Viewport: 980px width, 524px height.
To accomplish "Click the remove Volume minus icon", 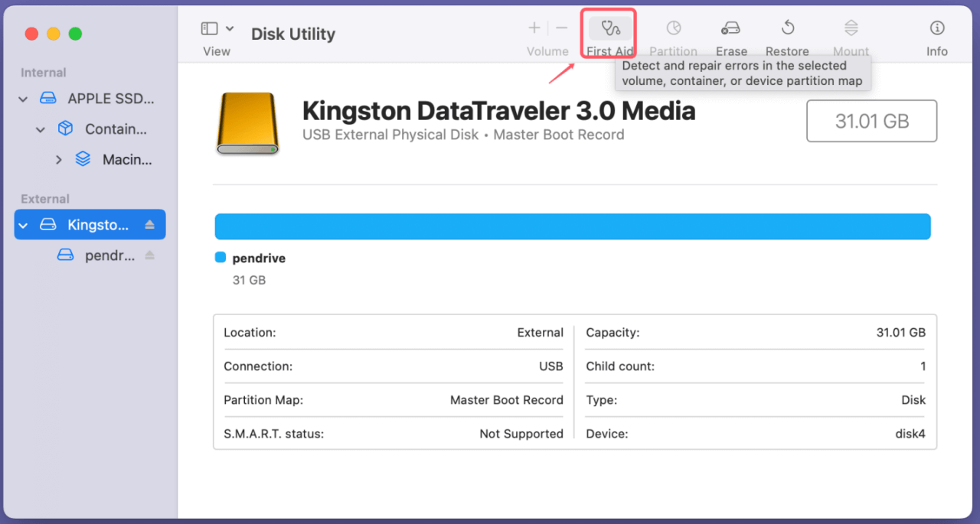I will point(561,28).
